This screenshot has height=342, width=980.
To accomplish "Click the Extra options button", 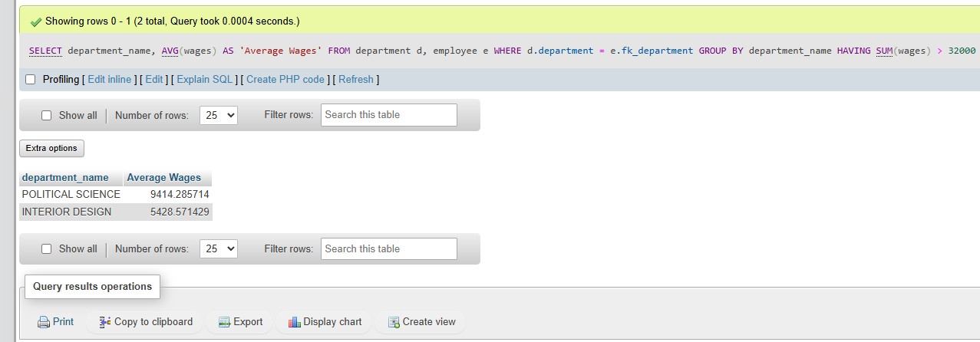I will click(x=51, y=148).
